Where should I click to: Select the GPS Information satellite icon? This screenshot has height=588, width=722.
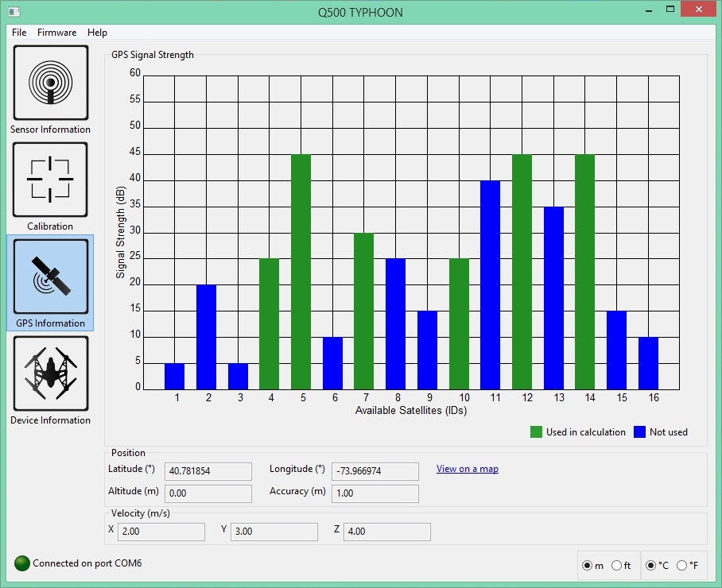coord(51,277)
